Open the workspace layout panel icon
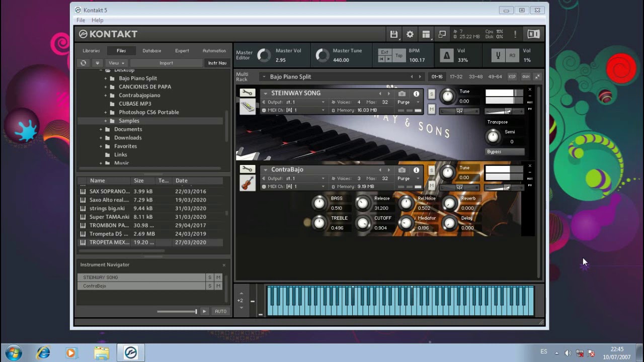Screen dimensions: 644x362 point(426,34)
